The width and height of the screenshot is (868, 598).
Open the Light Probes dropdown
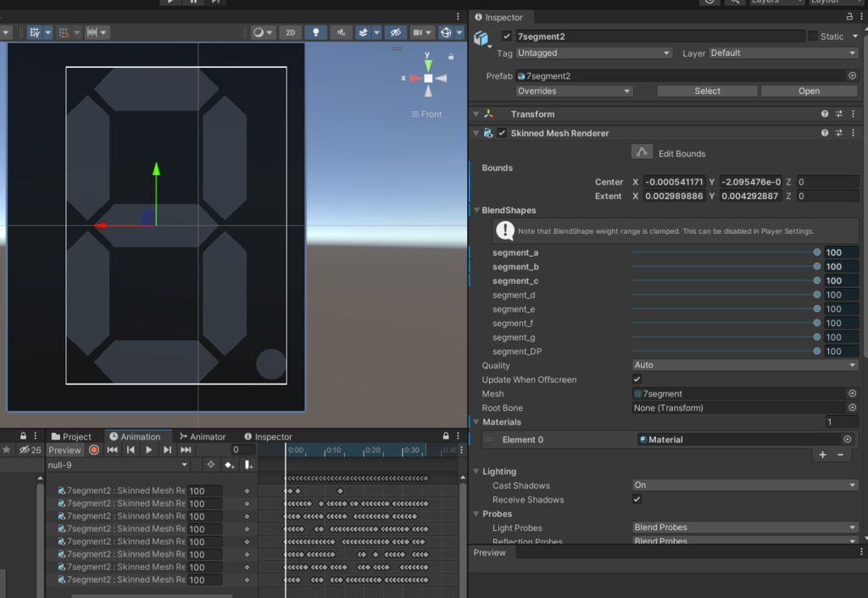[744, 527]
